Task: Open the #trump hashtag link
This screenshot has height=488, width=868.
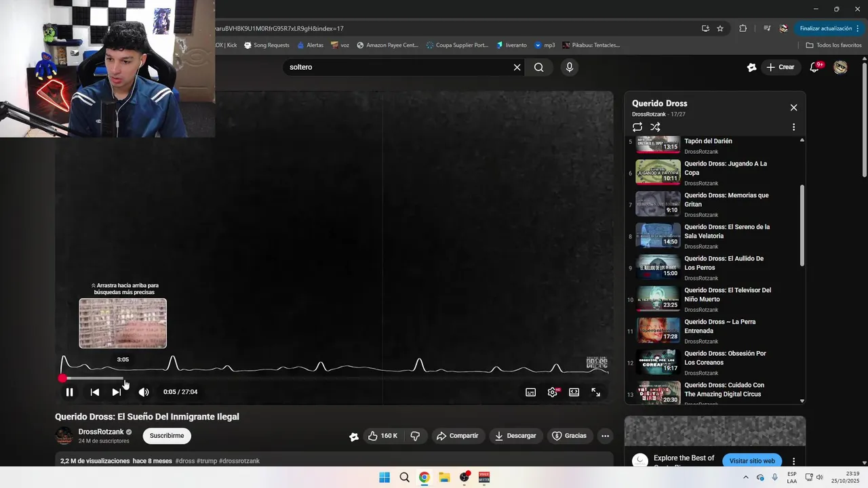Action: point(207,461)
